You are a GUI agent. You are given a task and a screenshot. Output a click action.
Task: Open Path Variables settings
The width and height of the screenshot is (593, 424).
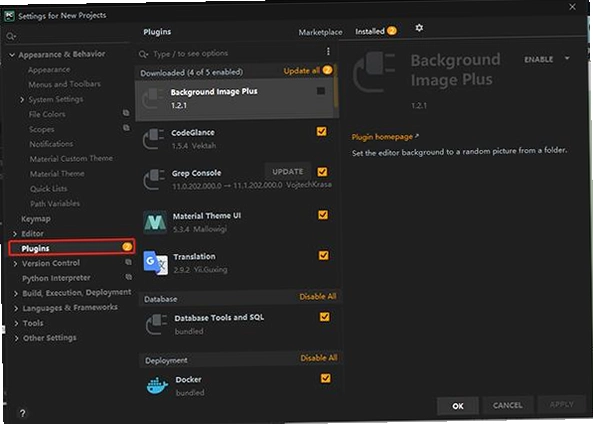point(55,203)
